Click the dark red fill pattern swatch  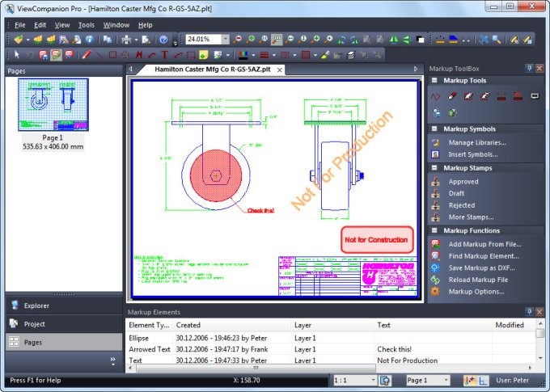306,55
